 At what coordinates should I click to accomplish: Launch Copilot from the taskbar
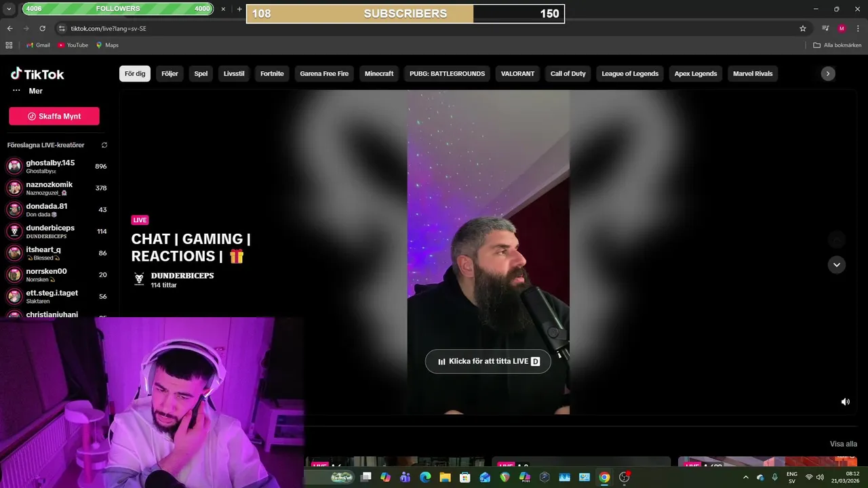pyautogui.click(x=386, y=477)
